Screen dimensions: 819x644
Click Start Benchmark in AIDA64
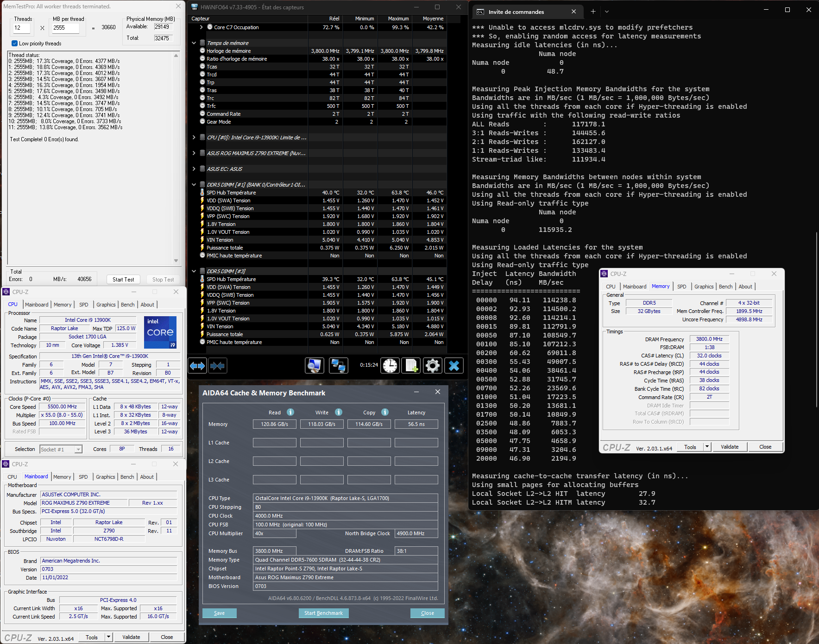coord(323,613)
